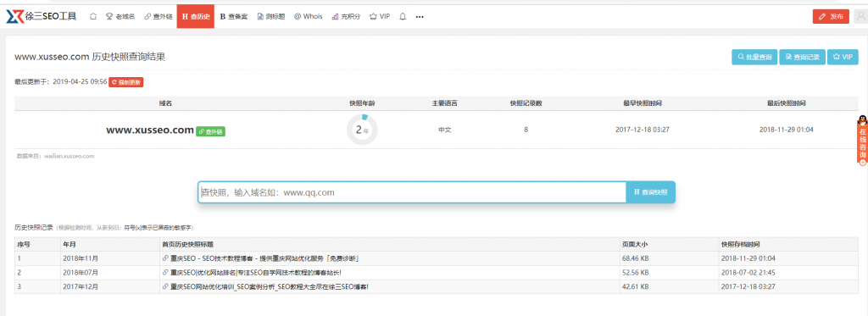
Task: Click the 徐三SEO工具 logo
Action: [42, 16]
